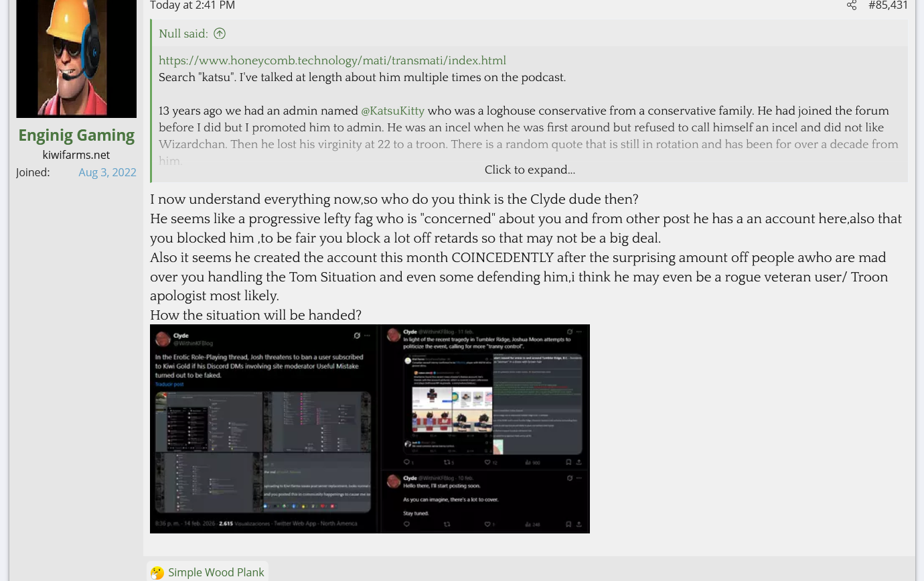This screenshot has width=924, height=581.
Task: Click the retweet icon showing 5
Action: (447, 462)
